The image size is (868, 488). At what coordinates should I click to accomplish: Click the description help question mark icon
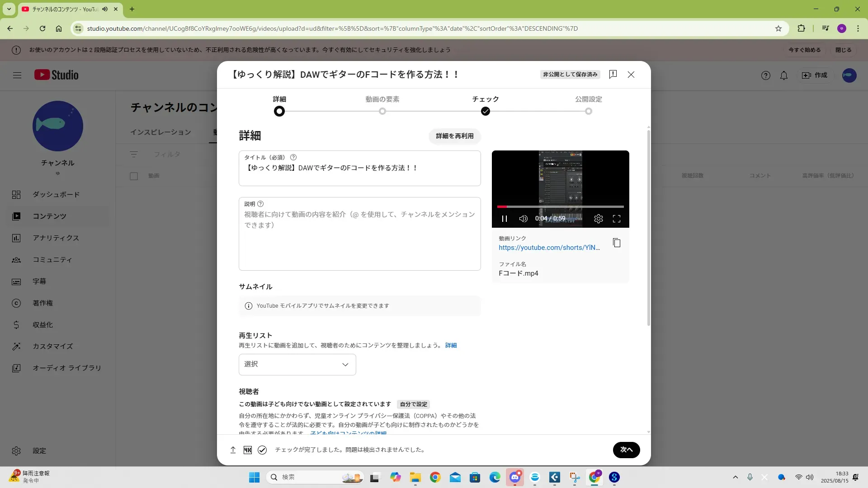[x=260, y=204]
